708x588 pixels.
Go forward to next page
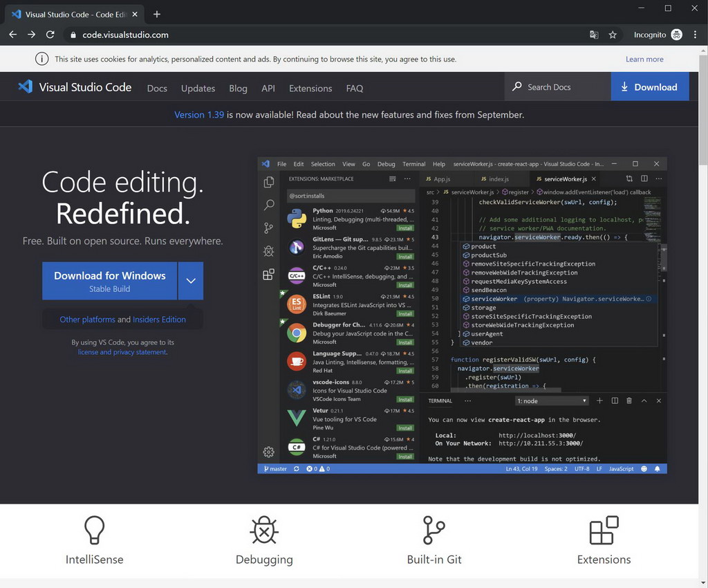coord(31,35)
